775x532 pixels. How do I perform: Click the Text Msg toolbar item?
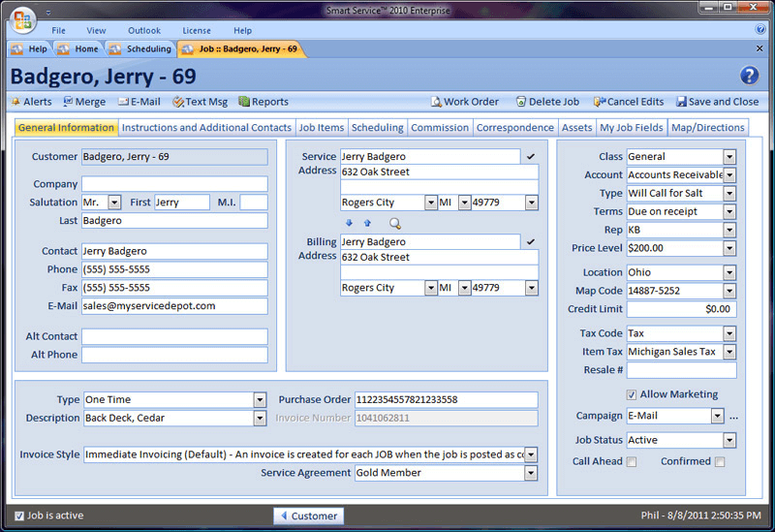[x=201, y=102]
